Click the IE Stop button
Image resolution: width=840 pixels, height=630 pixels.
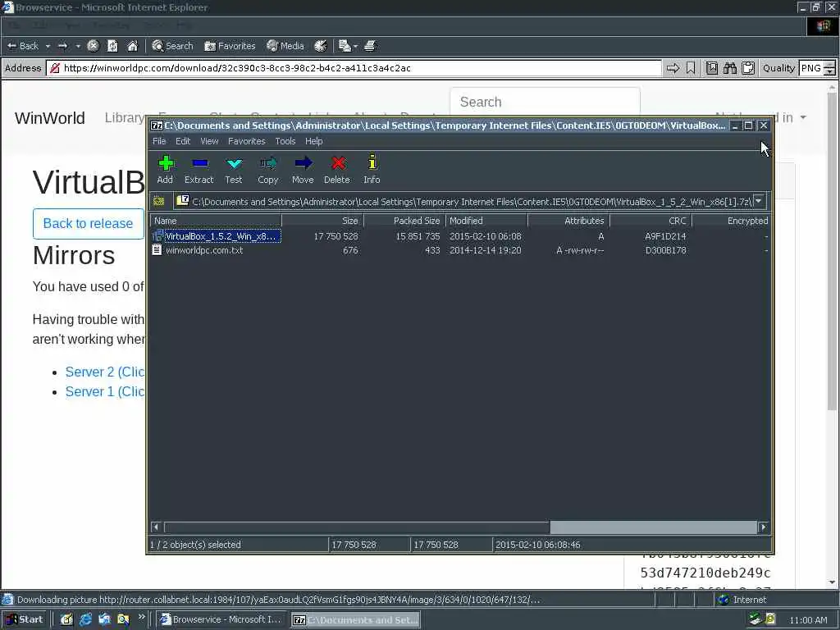[x=93, y=46]
